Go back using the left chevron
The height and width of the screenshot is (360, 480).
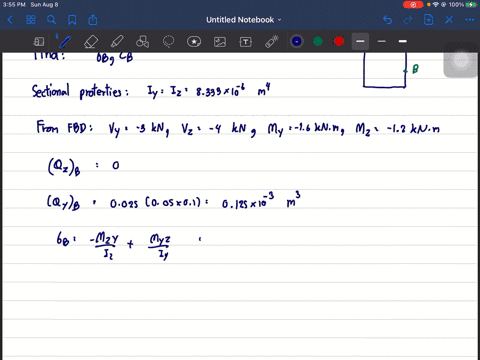coord(10,20)
